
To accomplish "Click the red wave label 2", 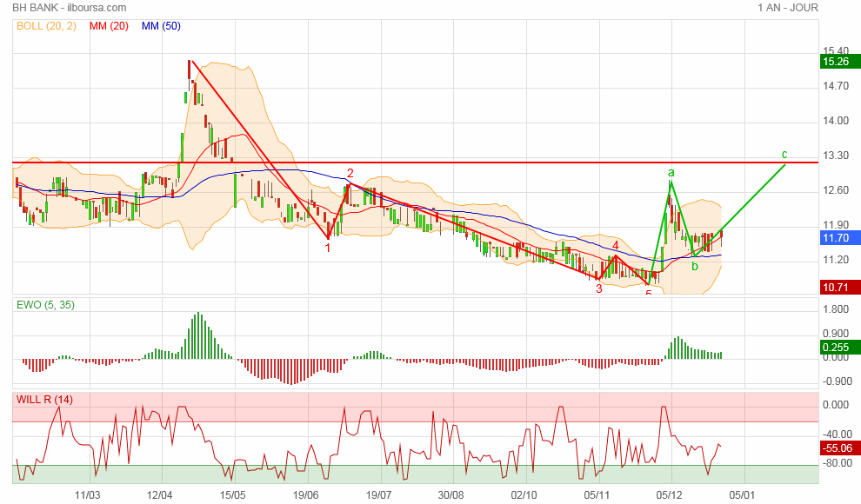I will 350,174.
